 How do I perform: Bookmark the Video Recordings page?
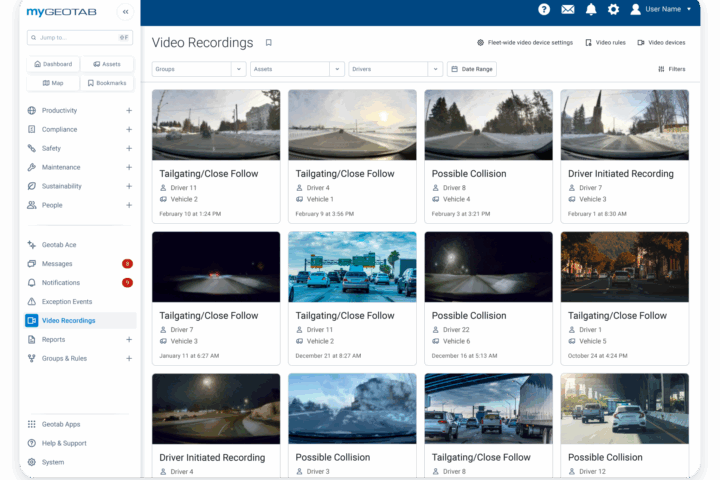[x=269, y=43]
